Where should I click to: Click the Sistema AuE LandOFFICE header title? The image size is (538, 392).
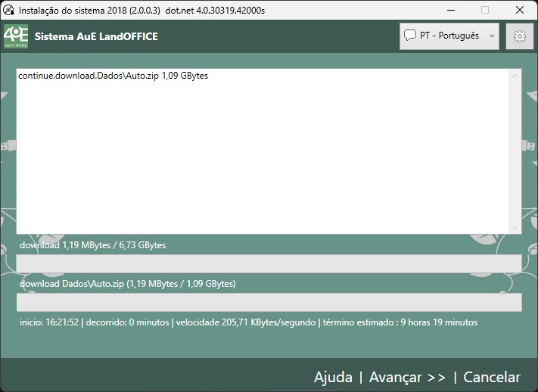[x=96, y=36]
